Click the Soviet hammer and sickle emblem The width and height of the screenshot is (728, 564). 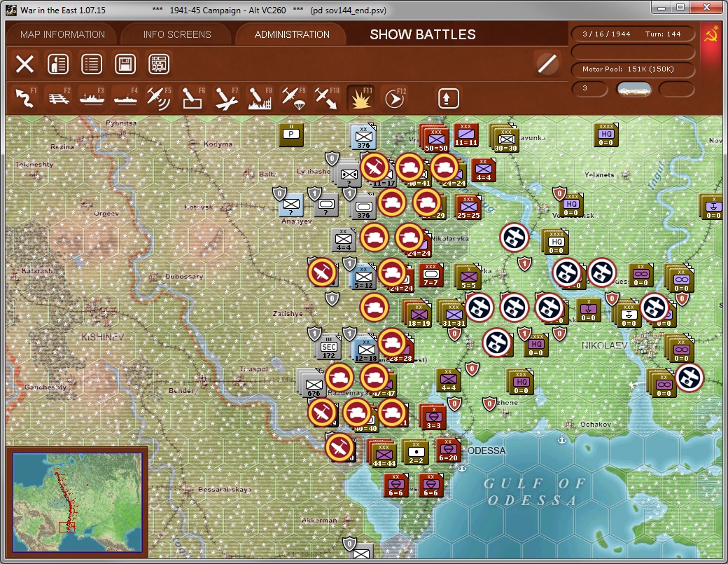[x=710, y=35]
